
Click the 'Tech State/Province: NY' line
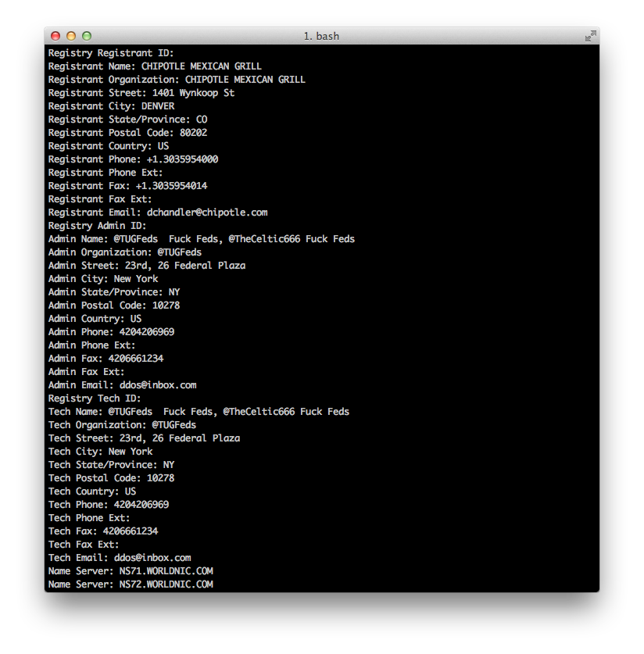point(111,465)
